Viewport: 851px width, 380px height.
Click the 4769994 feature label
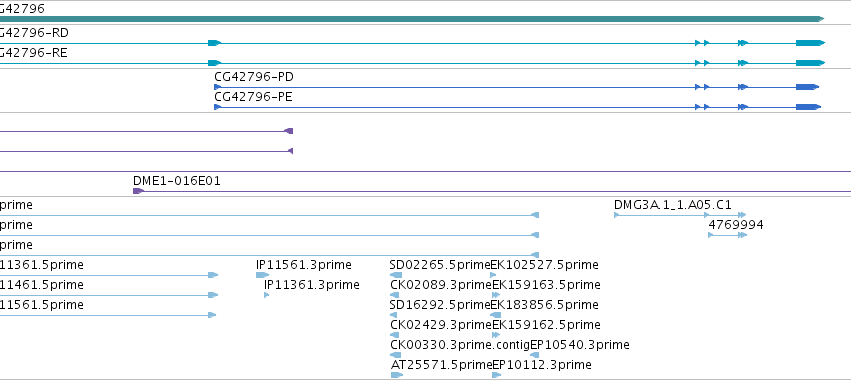(x=735, y=225)
